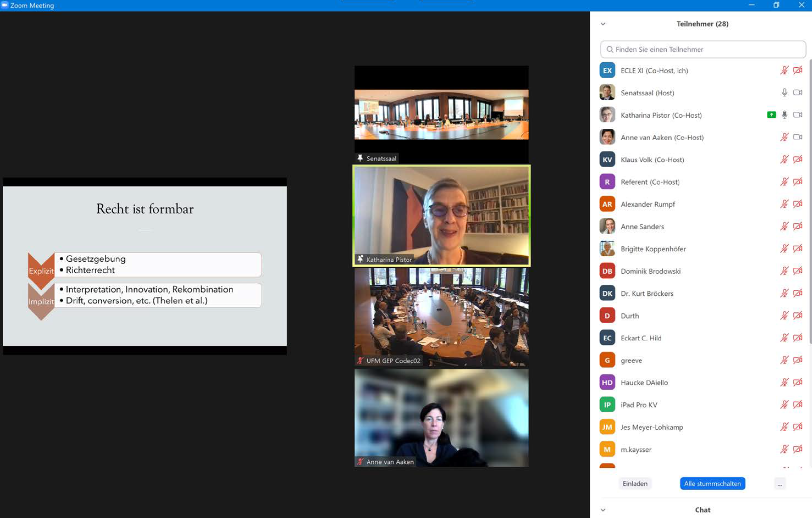Collapse the Chat panel chevron
812x518 pixels.
coord(603,510)
